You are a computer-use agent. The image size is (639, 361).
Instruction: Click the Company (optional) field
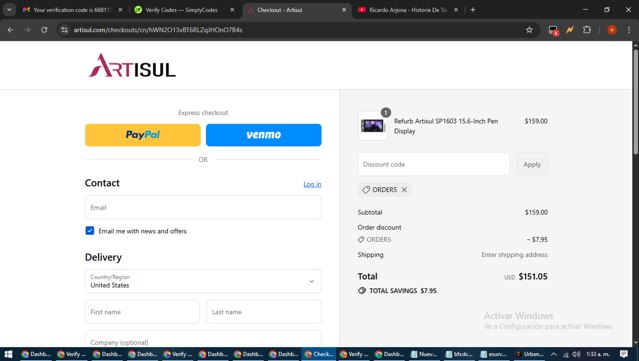203,339
